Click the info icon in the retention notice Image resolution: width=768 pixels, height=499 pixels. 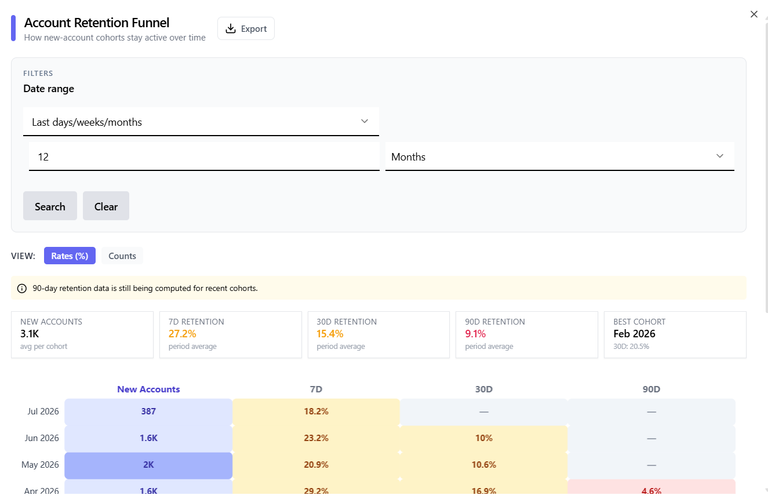(x=22, y=288)
